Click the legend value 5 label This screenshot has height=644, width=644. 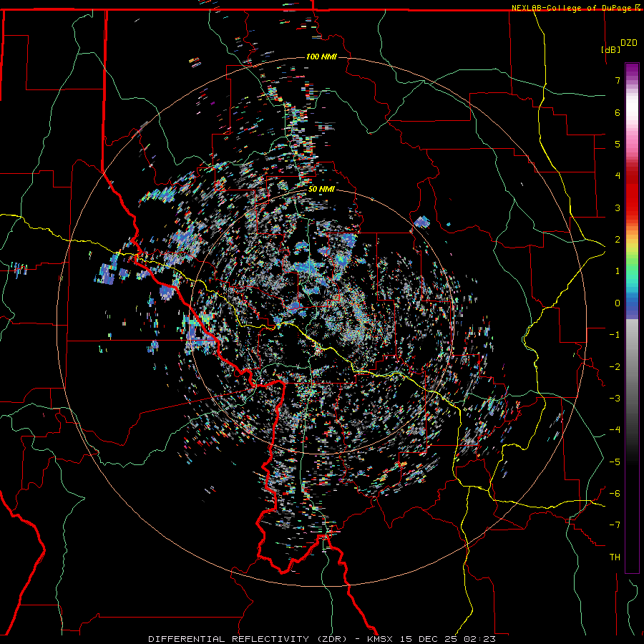pyautogui.click(x=618, y=144)
